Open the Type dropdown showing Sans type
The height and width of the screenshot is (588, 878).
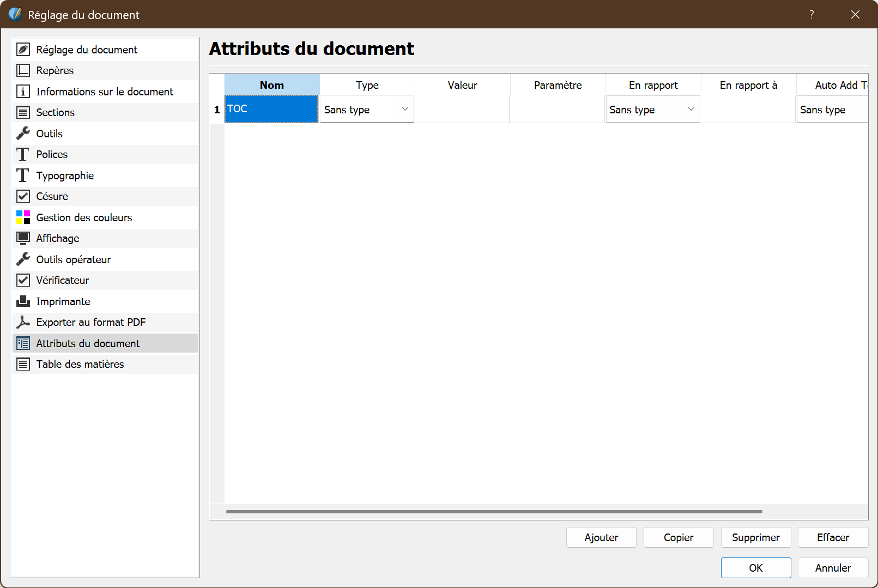pyautogui.click(x=366, y=109)
